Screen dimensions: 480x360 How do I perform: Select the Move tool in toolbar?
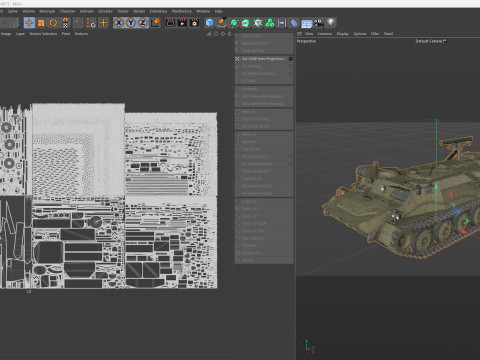(29, 23)
